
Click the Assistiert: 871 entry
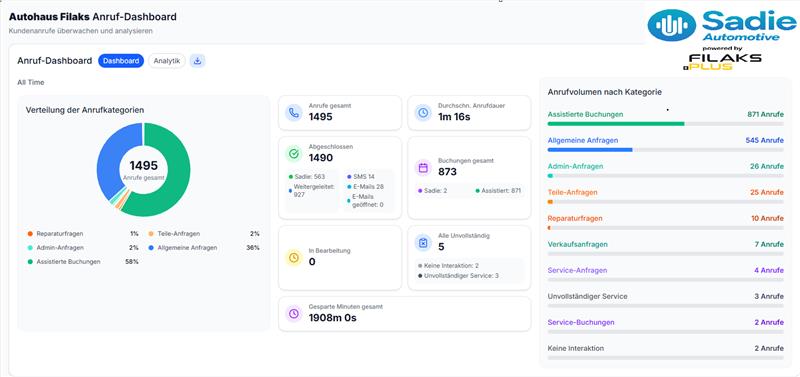[x=497, y=191]
